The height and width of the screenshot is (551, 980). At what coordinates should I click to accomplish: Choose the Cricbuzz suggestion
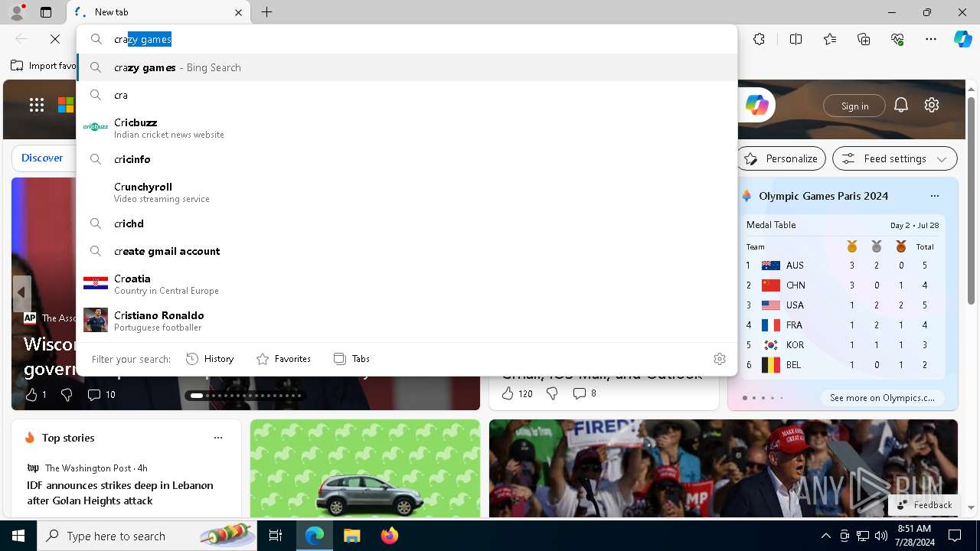point(407,127)
